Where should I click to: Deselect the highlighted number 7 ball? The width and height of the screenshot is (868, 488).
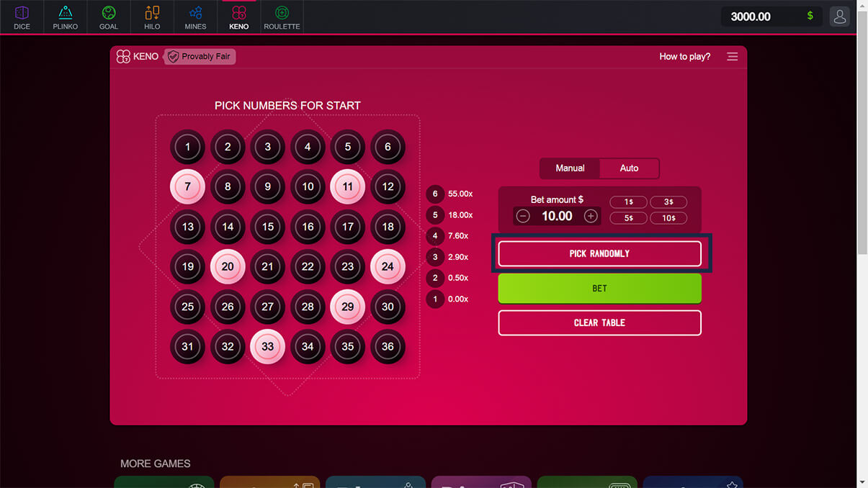pos(187,187)
